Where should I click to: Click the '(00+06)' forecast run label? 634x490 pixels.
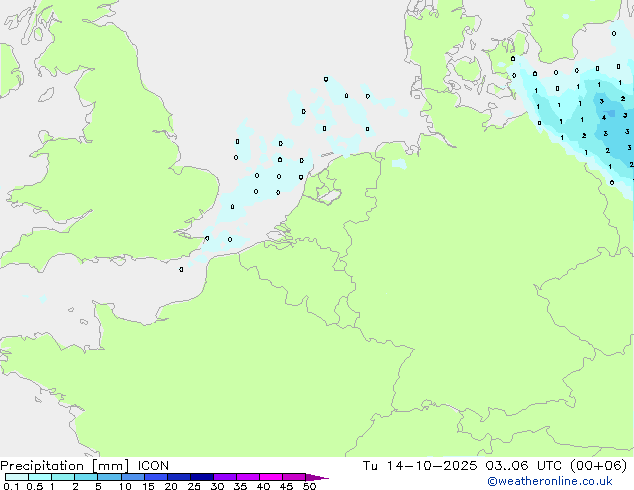click(x=598, y=466)
